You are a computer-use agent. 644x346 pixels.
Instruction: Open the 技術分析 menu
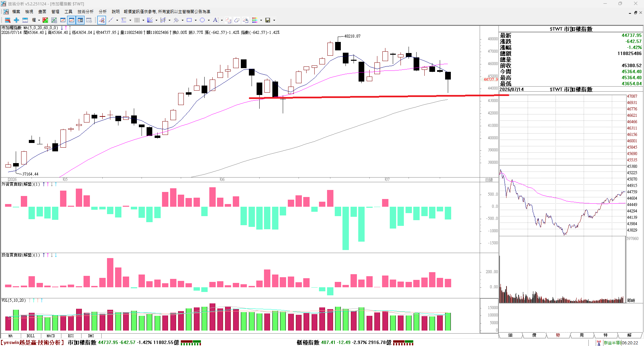click(86, 11)
